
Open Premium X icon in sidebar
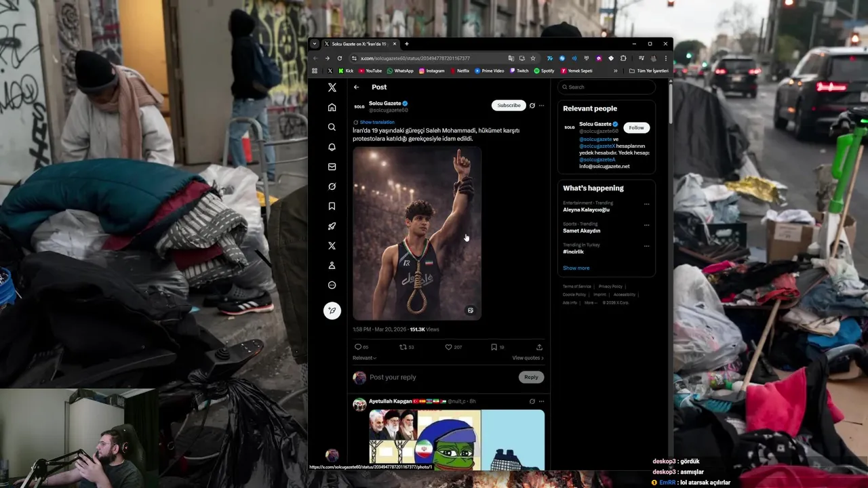click(332, 245)
